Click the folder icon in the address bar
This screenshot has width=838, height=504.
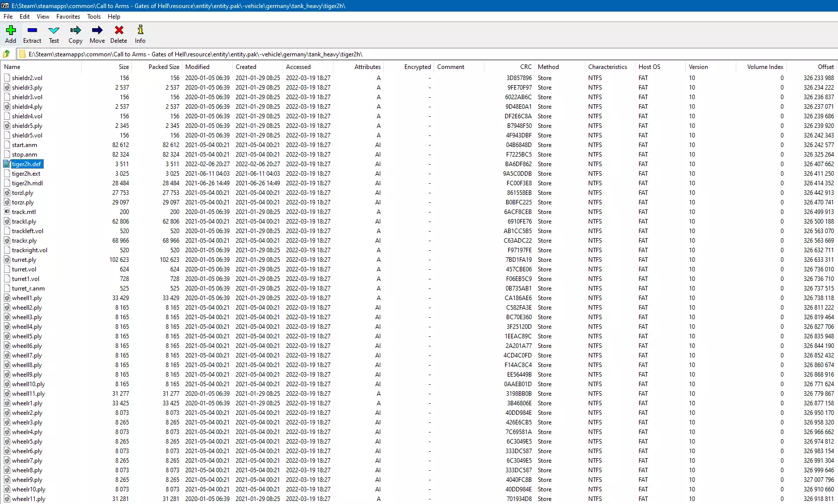pos(23,54)
